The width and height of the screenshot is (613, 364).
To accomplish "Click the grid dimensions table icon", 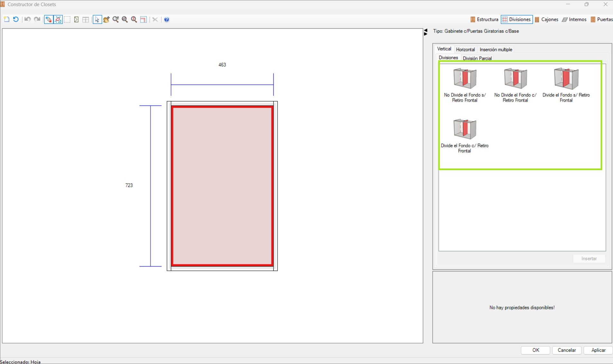I will tap(86, 19).
